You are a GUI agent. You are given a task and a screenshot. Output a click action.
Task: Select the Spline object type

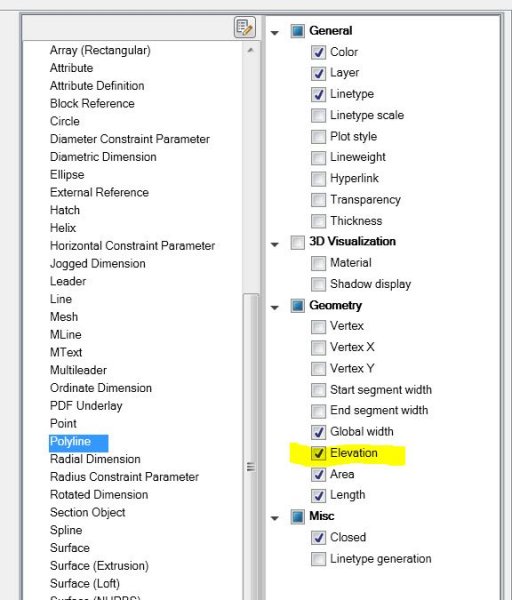pyautogui.click(x=66, y=530)
